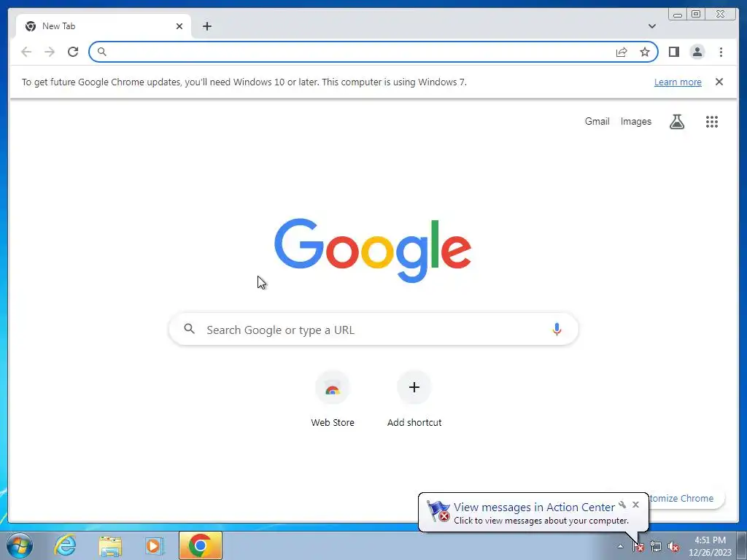Bookmark this tab with the star

645,52
